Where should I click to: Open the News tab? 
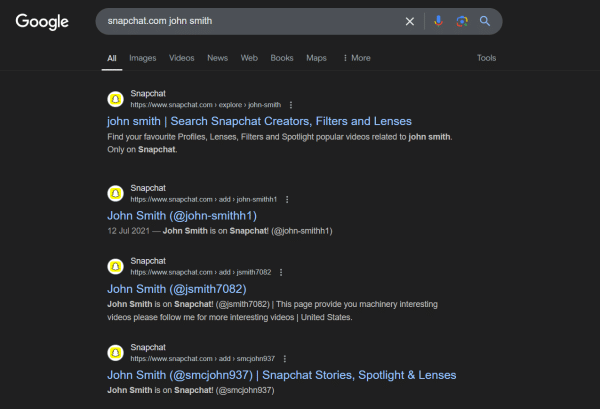tap(217, 58)
